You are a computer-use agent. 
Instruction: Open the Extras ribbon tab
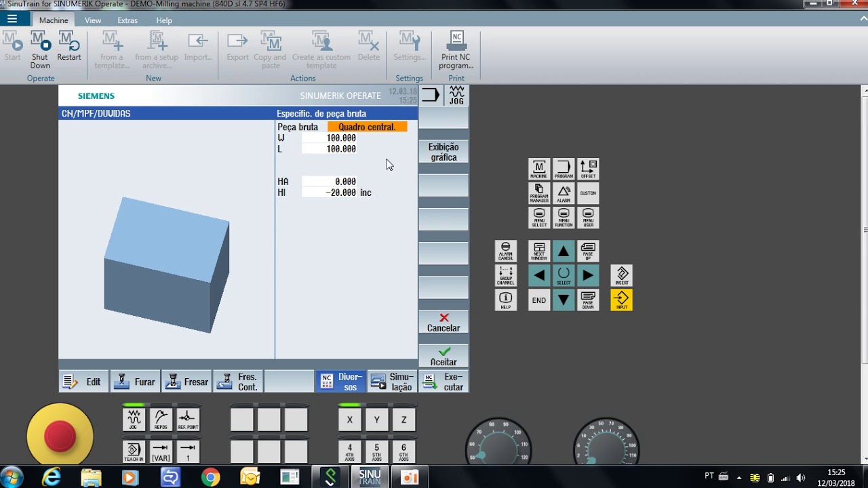pyautogui.click(x=127, y=20)
